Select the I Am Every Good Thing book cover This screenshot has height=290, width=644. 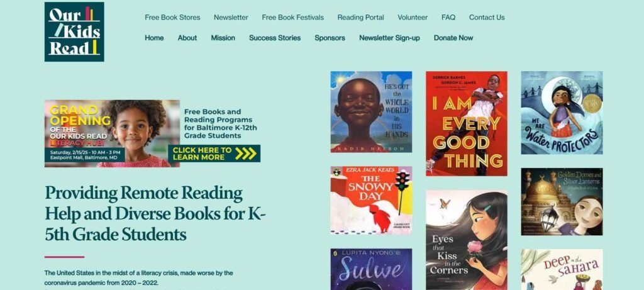coord(467,124)
